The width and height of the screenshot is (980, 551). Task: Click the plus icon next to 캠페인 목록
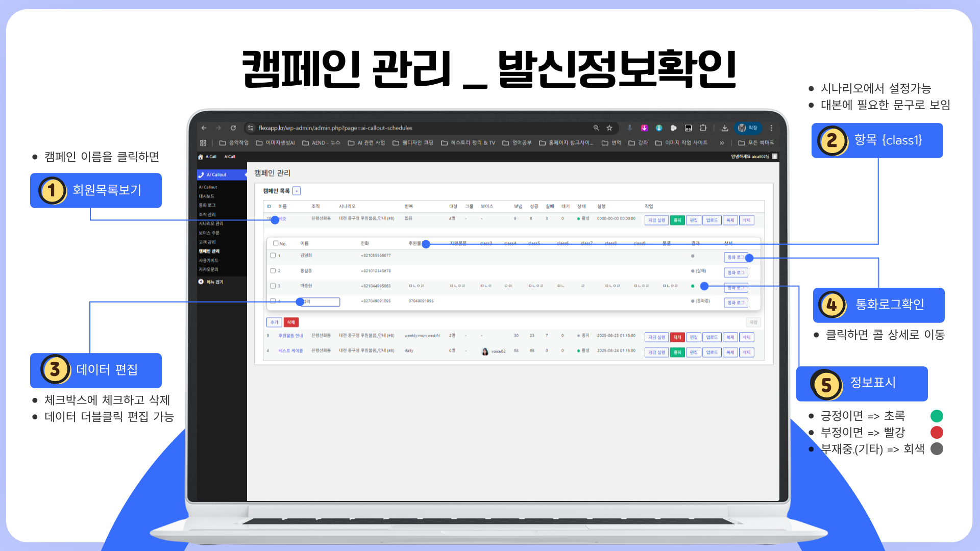click(x=297, y=191)
